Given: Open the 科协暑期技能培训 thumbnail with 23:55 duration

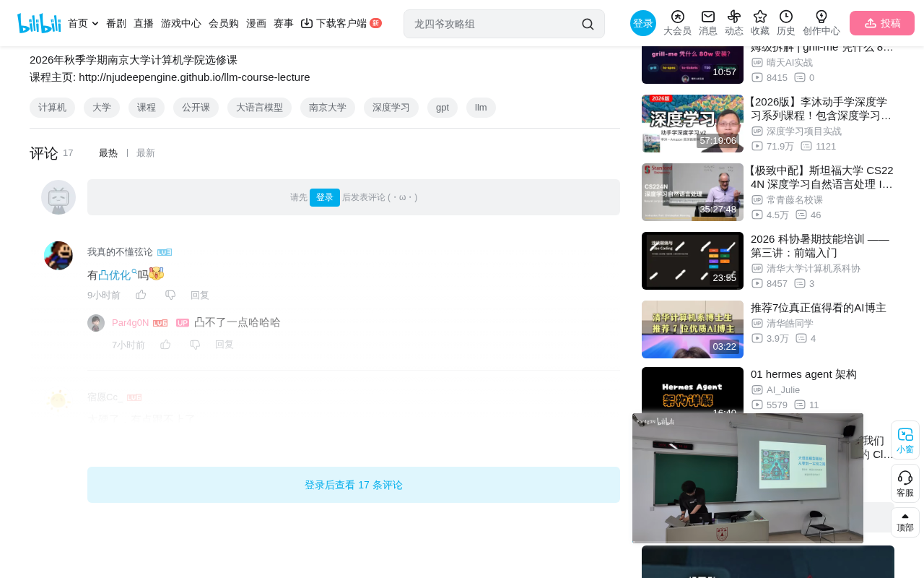Looking at the screenshot, I should click(x=692, y=261).
